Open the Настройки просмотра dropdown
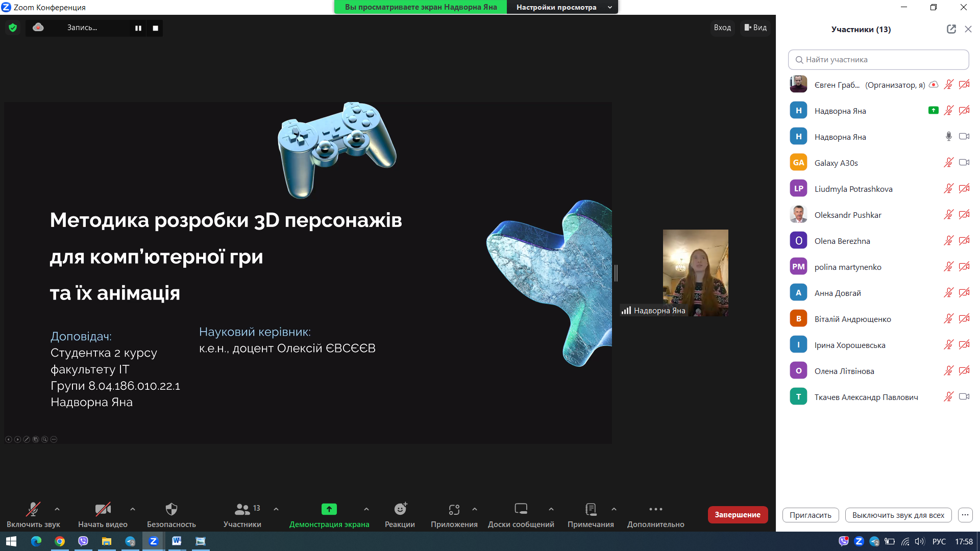This screenshot has width=980, height=551. (x=562, y=7)
